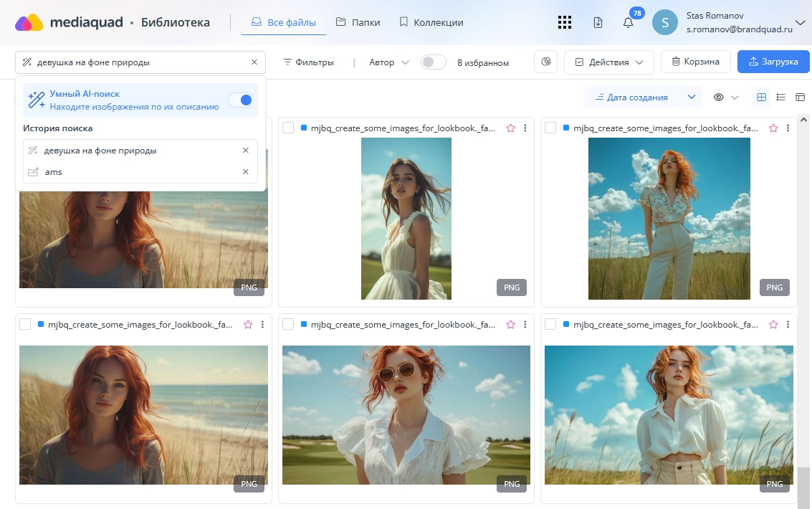
Task: Open three-dot menu of top-middle image
Action: pos(525,128)
